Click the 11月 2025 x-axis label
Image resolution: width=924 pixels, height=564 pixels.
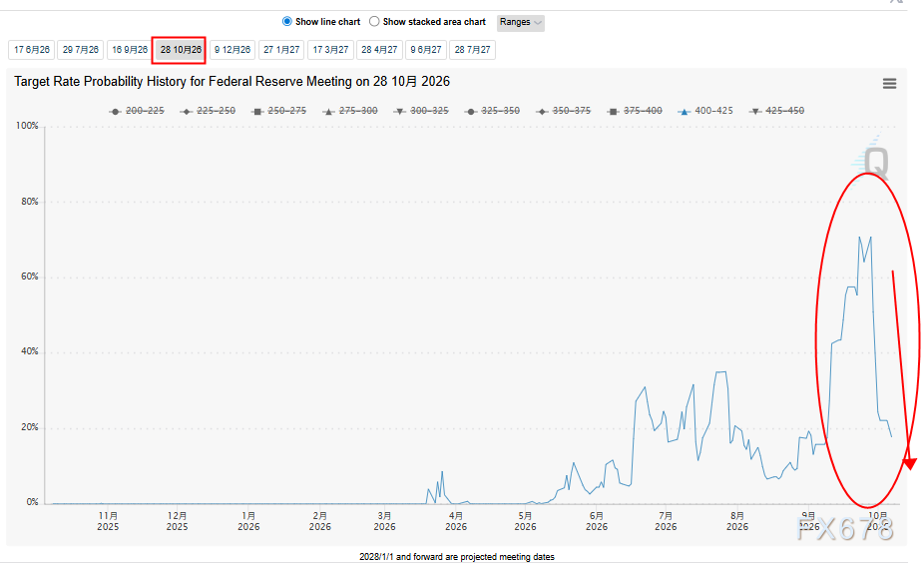tap(108, 521)
